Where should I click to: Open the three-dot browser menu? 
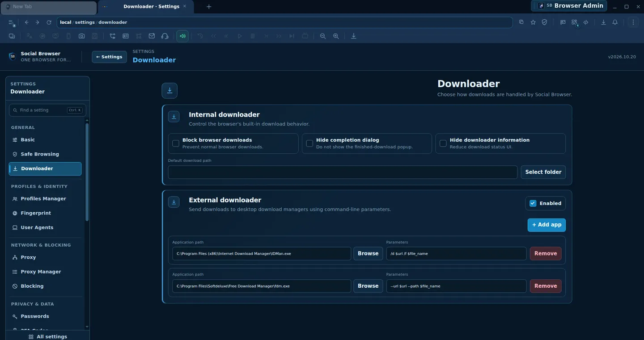[x=633, y=22]
